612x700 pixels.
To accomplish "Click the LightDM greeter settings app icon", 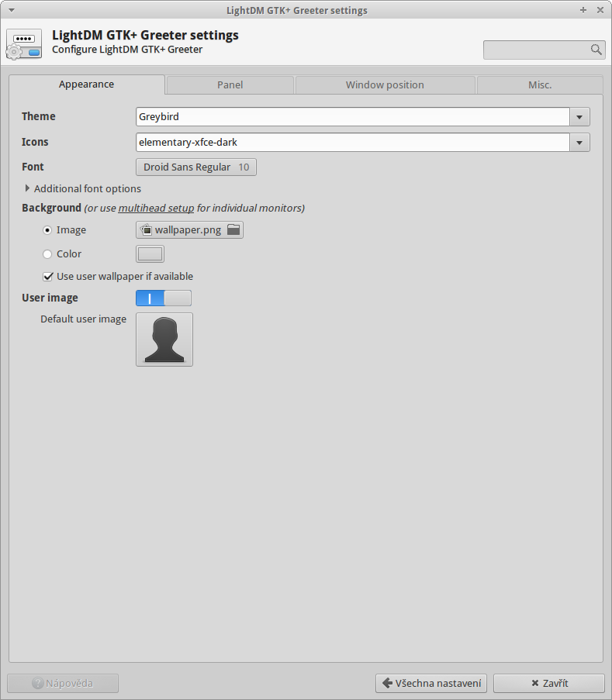I will click(x=24, y=43).
